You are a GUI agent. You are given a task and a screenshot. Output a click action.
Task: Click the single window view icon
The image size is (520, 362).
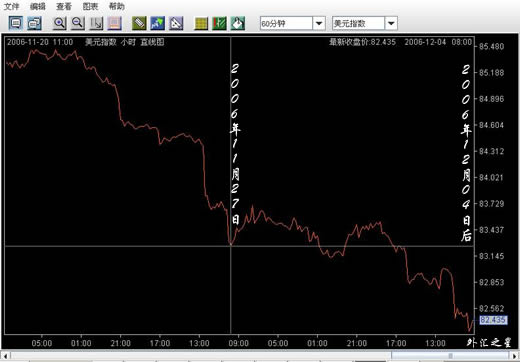pos(16,23)
